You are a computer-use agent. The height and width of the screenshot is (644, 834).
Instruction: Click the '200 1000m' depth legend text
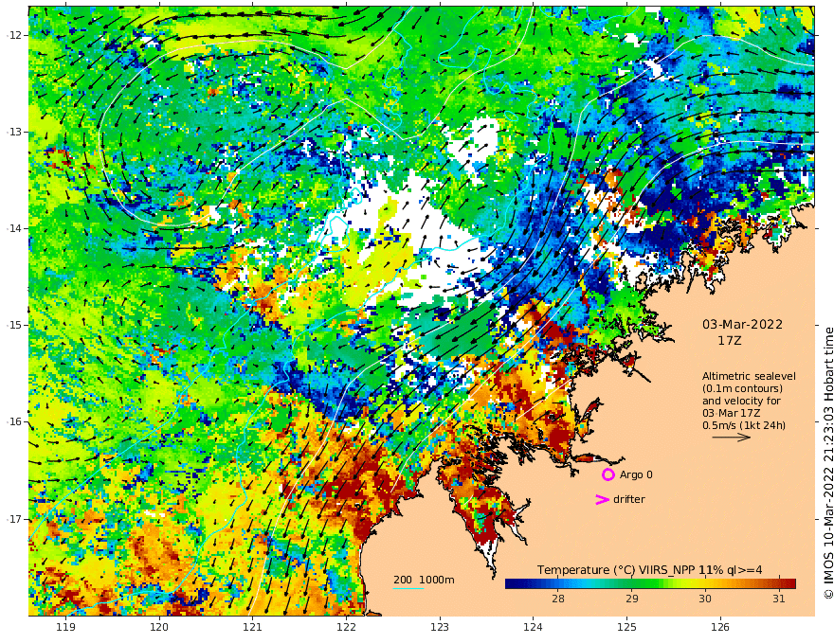[424, 580]
